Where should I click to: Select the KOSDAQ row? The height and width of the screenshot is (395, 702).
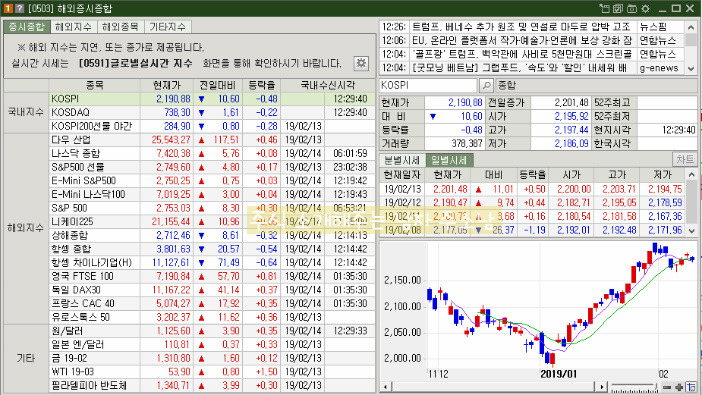tap(212, 112)
